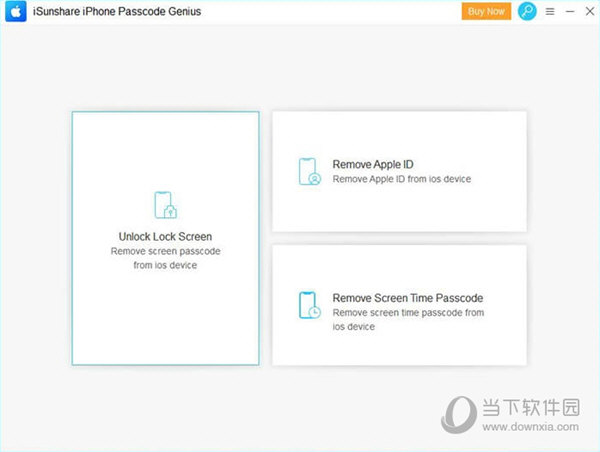This screenshot has height=452, width=600.
Task: Select the Remove Apple ID heading
Action: click(373, 164)
